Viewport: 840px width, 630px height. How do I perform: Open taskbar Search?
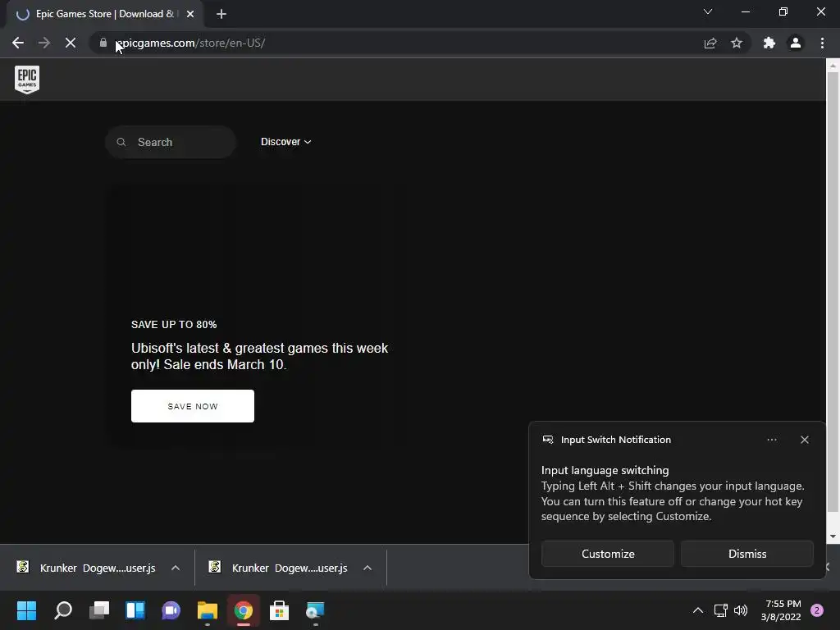pyautogui.click(x=62, y=610)
